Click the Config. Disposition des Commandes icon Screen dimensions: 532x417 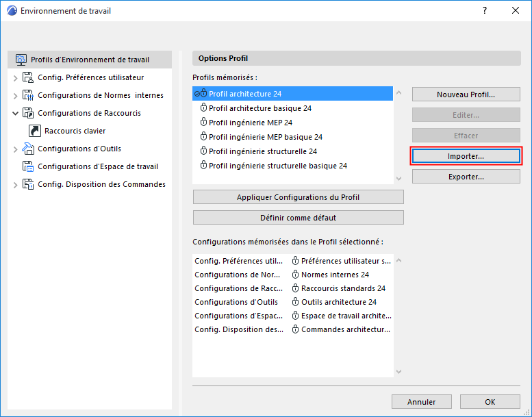coord(28,184)
